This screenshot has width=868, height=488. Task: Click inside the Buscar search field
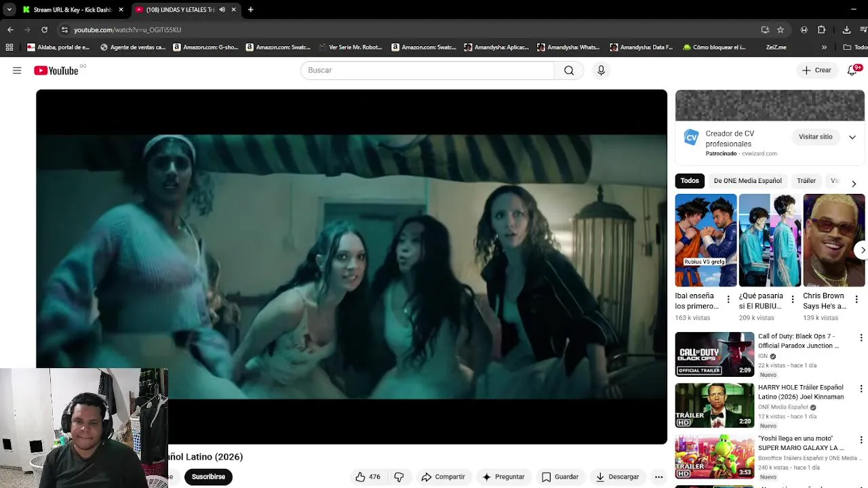pyautogui.click(x=427, y=70)
